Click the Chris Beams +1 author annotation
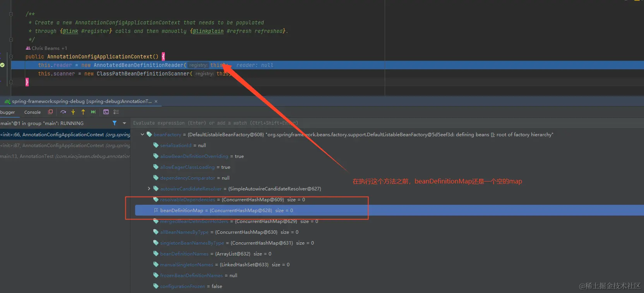Viewport: 644px width, 293px height. coord(49,48)
